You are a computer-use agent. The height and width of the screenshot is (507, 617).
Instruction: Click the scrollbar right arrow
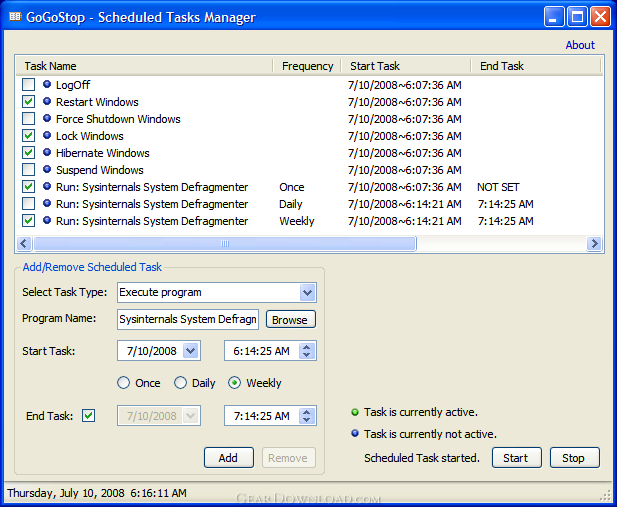[594, 244]
